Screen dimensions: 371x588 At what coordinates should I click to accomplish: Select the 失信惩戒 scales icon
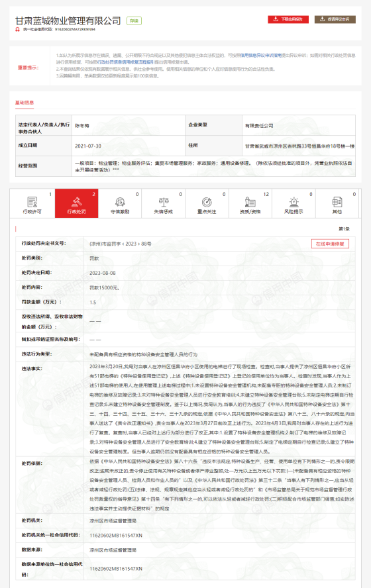coord(164,202)
